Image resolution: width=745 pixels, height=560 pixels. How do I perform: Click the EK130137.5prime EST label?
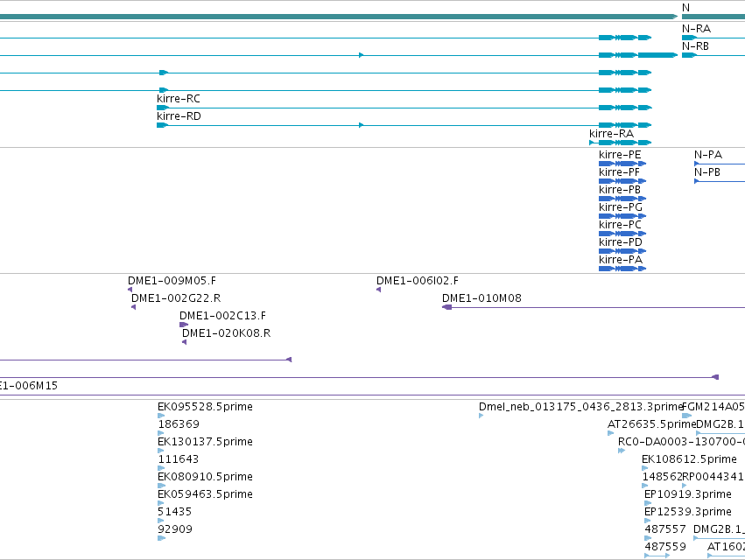coord(205,441)
